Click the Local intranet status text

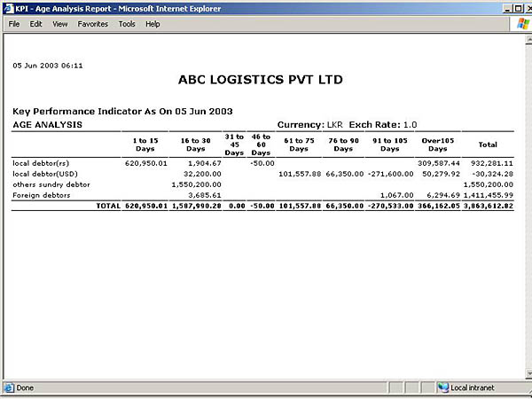coord(473,387)
